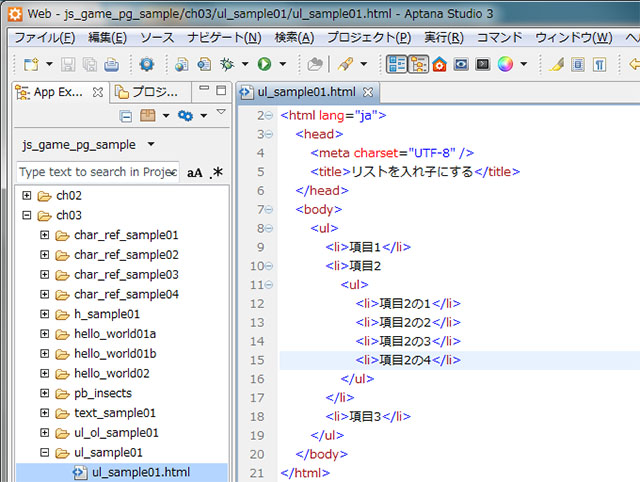The height and width of the screenshot is (482, 640).
Task: Click the Print toolbar icon
Action: point(111,64)
